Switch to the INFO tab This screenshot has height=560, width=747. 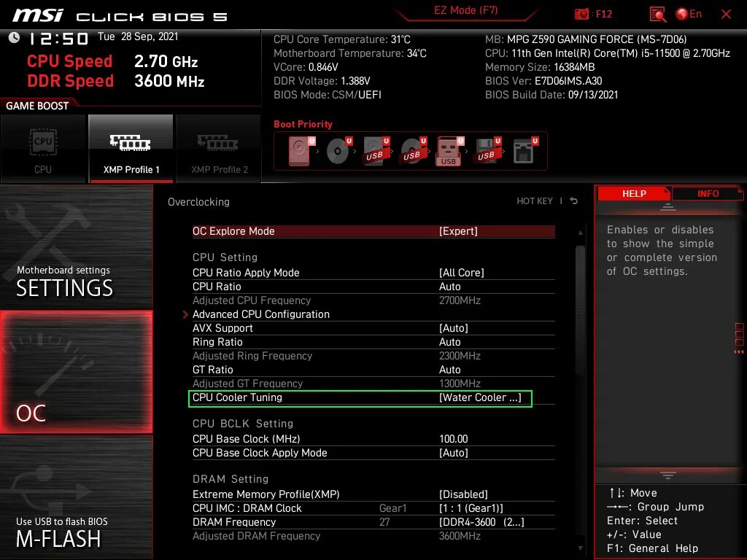point(708,194)
